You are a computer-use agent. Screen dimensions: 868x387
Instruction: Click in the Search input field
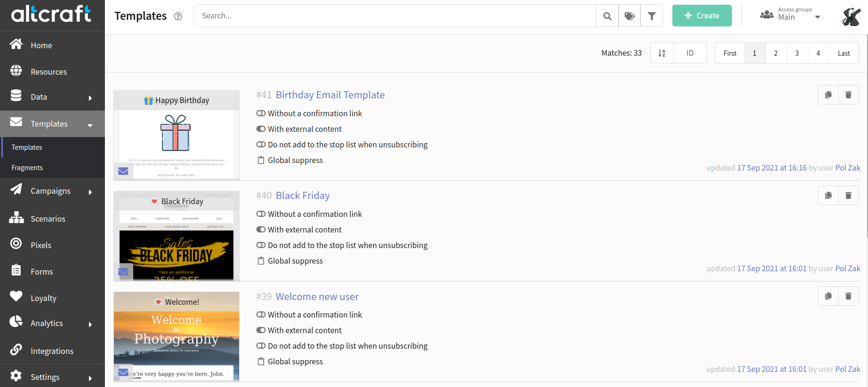coord(395,16)
